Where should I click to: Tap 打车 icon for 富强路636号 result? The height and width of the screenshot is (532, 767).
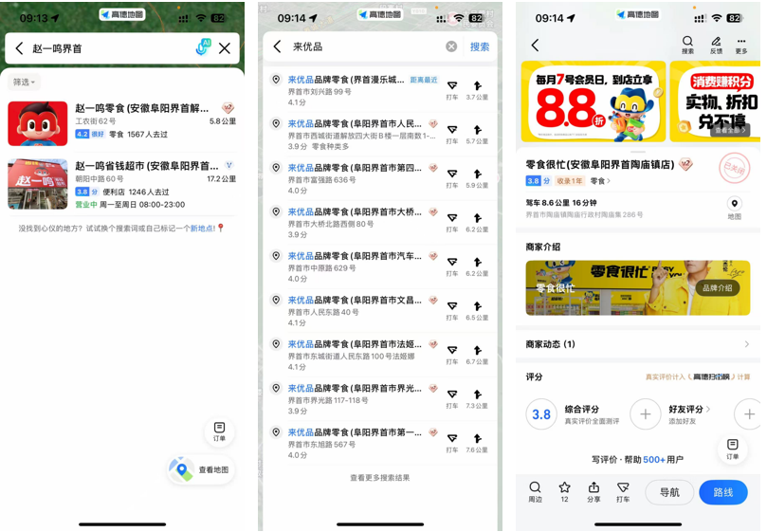(452, 178)
